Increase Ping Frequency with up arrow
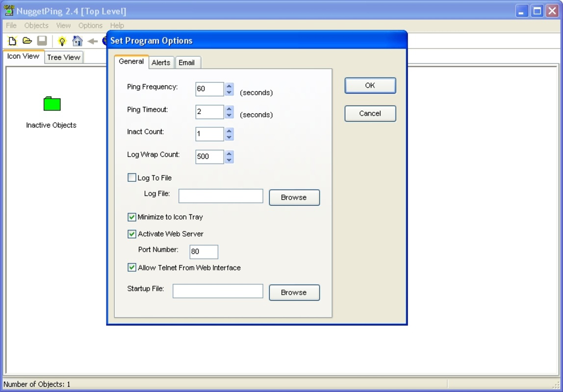This screenshot has height=392, width=563. coord(229,86)
